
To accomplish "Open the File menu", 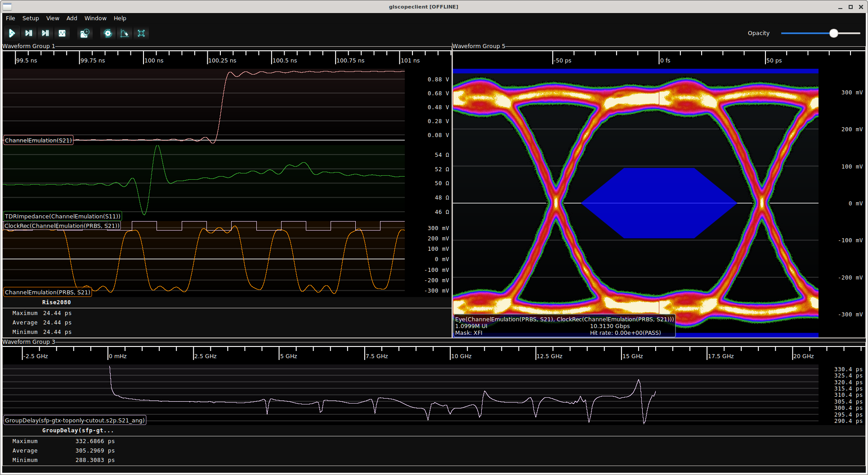I will pos(10,18).
